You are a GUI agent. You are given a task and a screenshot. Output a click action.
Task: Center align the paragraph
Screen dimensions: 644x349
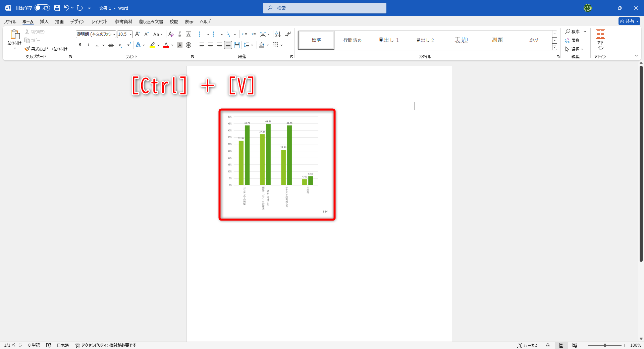coord(210,45)
